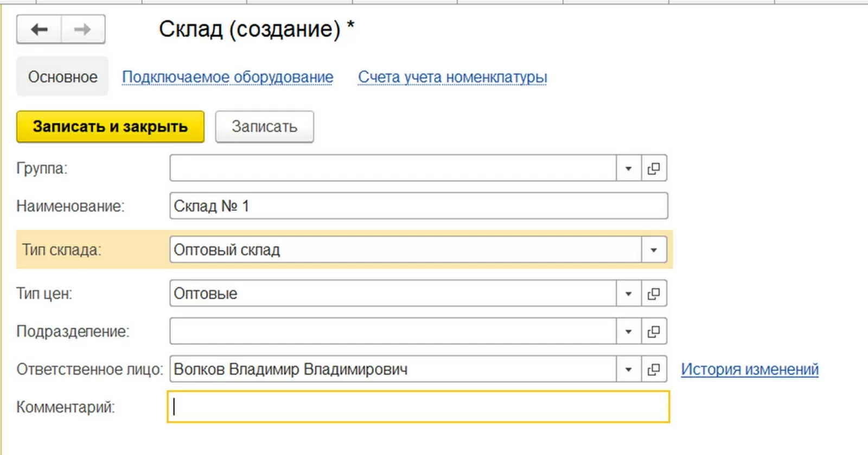Click the back arrow navigation button

pos(39,29)
